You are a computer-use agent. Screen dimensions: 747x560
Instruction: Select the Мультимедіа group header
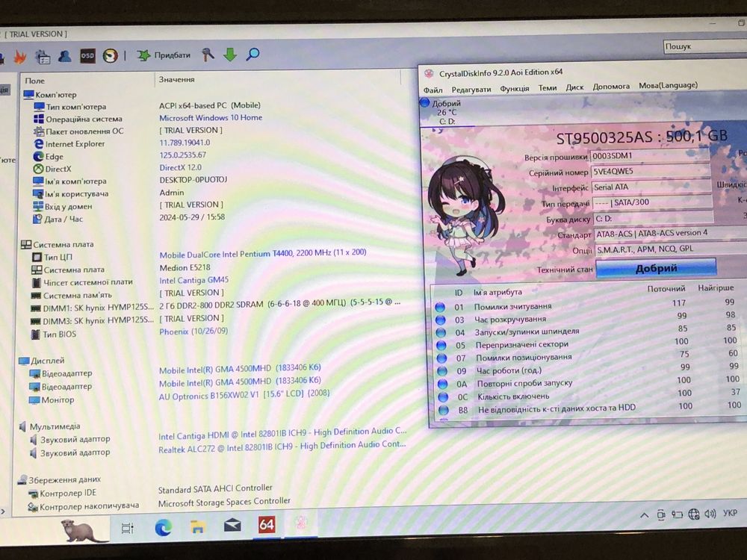click(x=49, y=426)
